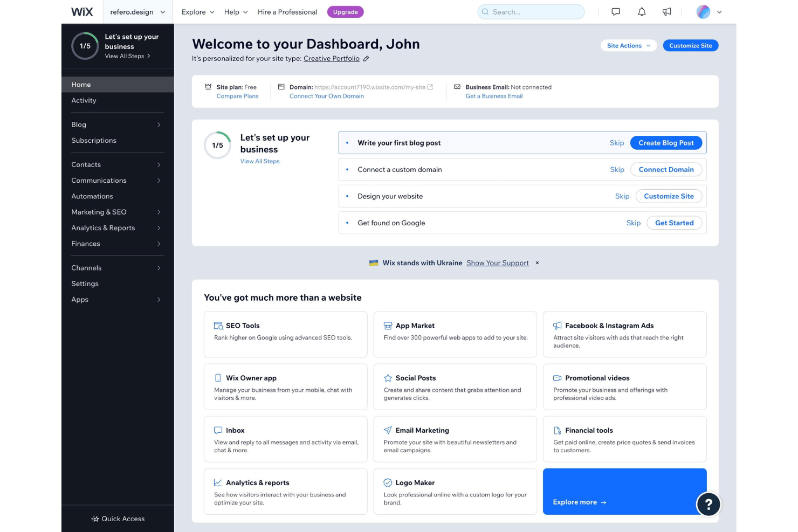Click the Customize Site button in the header

click(691, 46)
